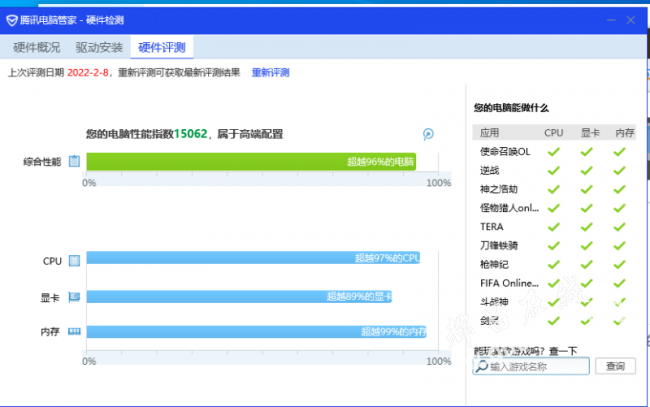Image resolution: width=650 pixels, height=407 pixels.
Task: Select the 剑灵 game row
Action: [x=554, y=321]
